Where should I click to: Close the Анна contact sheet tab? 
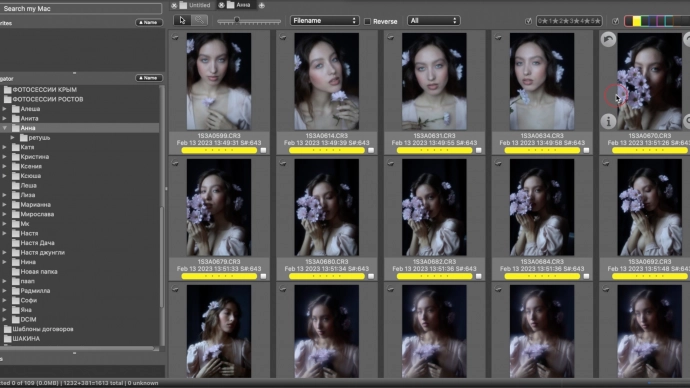pos(221,5)
